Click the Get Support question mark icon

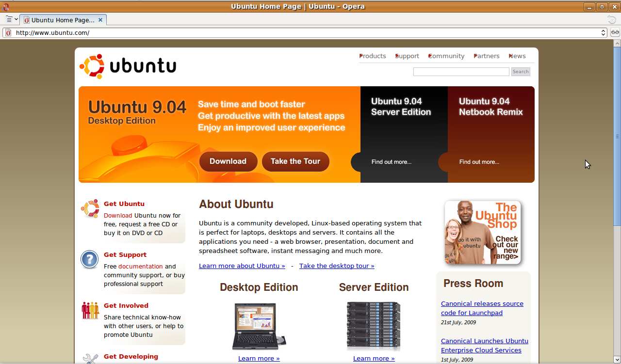coord(90,260)
